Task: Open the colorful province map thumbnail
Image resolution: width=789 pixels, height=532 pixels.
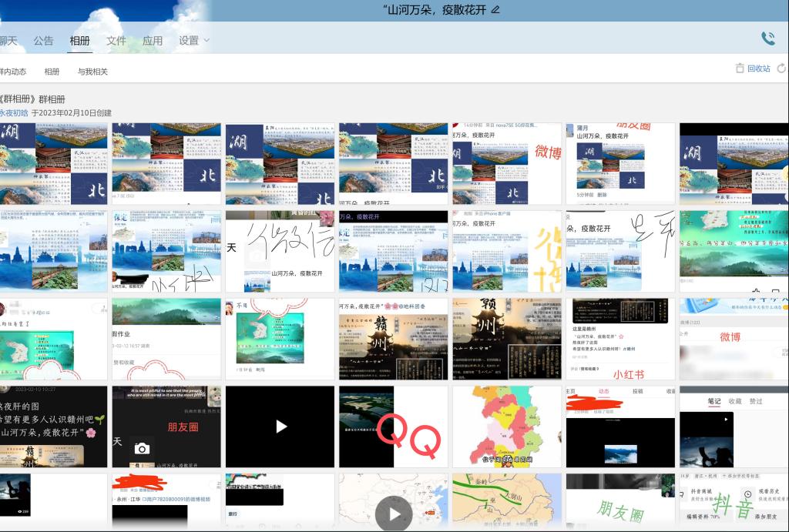Action: (506, 427)
